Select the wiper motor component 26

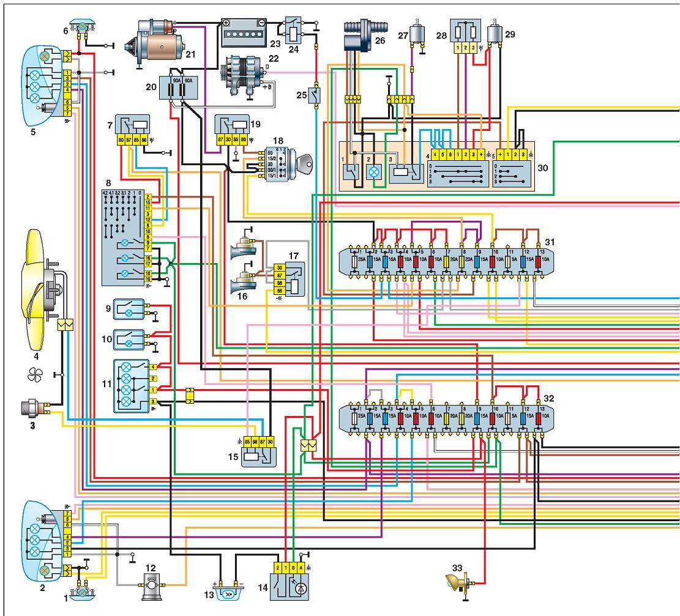(x=363, y=35)
